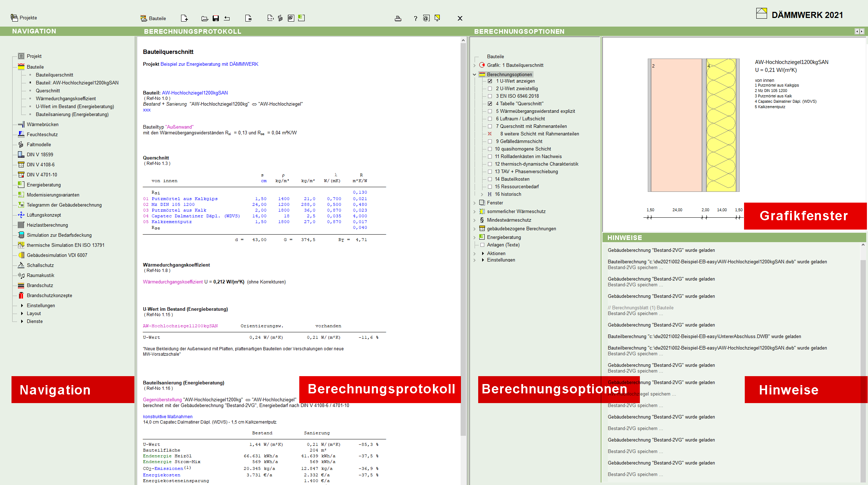The width and height of the screenshot is (868, 485).
Task: Click layer link Putzmörtel aus Kalkgips
Action: (x=185, y=199)
